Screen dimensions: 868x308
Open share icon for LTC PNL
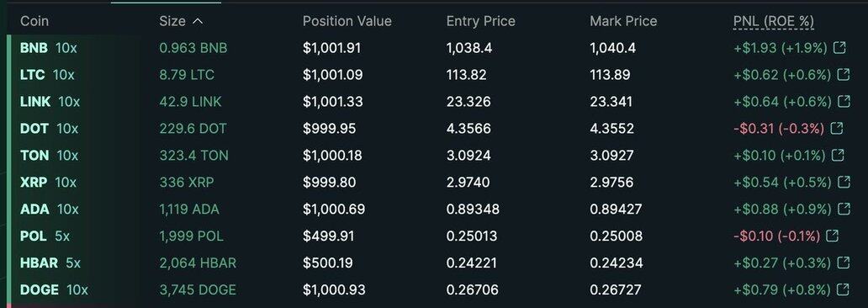(844, 74)
